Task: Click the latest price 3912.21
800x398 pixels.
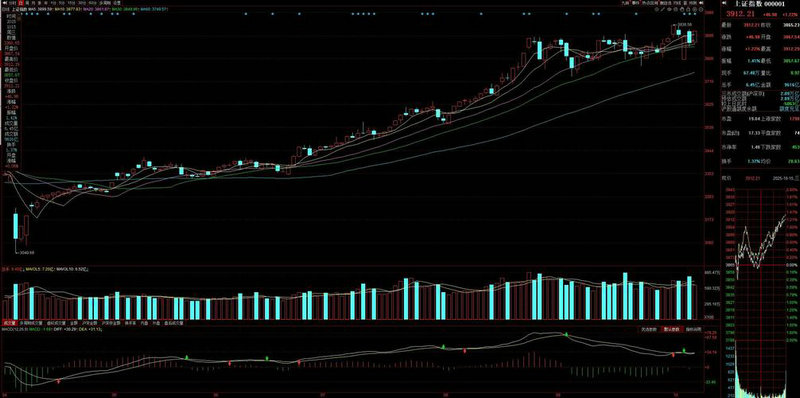Action: [740, 13]
